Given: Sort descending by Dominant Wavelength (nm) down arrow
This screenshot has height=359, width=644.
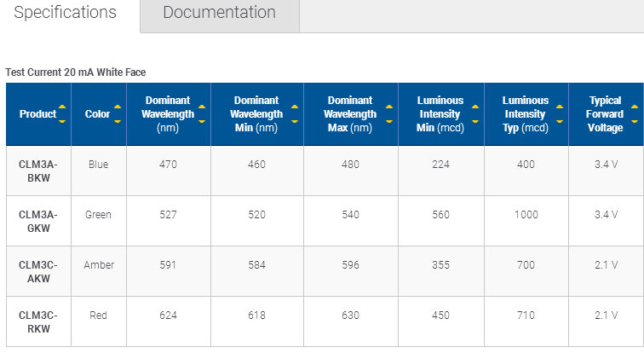Looking at the screenshot, I should tap(202, 121).
